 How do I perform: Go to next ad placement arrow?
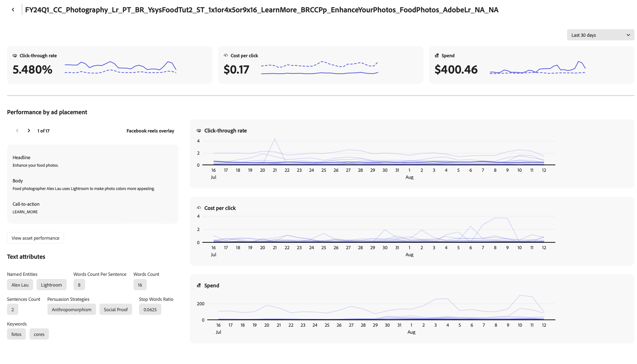click(x=29, y=131)
